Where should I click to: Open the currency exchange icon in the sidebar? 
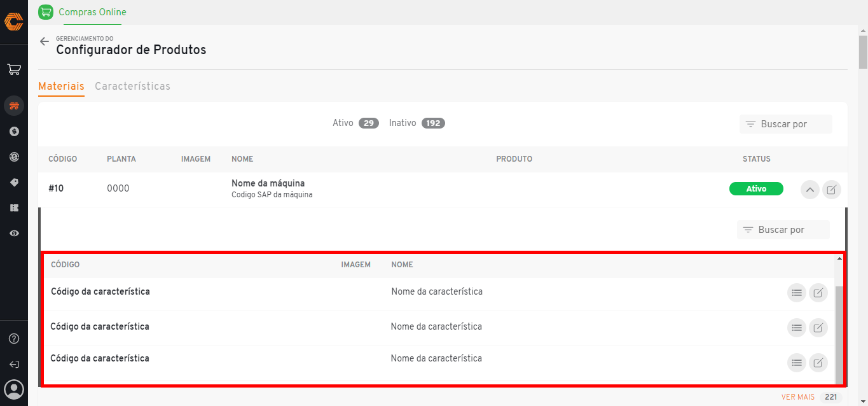[14, 157]
